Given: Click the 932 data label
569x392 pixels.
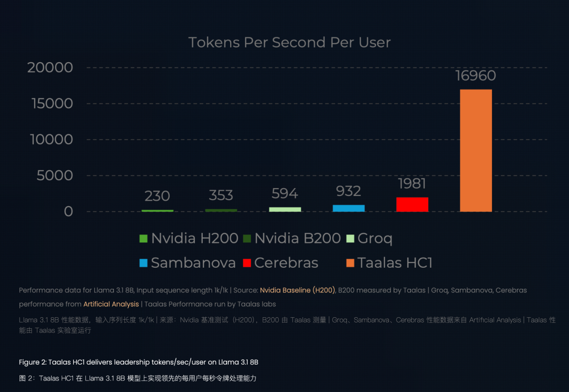Looking at the screenshot, I should pos(348,191).
